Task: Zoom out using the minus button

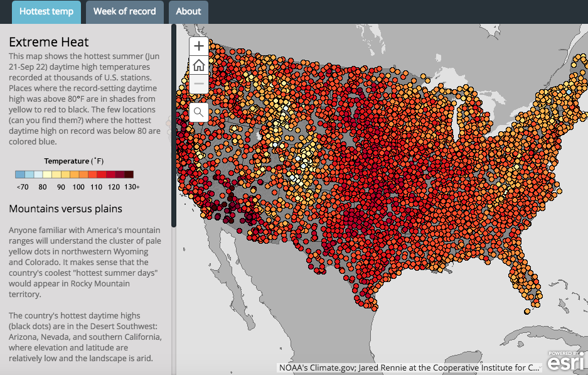Action: pyautogui.click(x=198, y=83)
